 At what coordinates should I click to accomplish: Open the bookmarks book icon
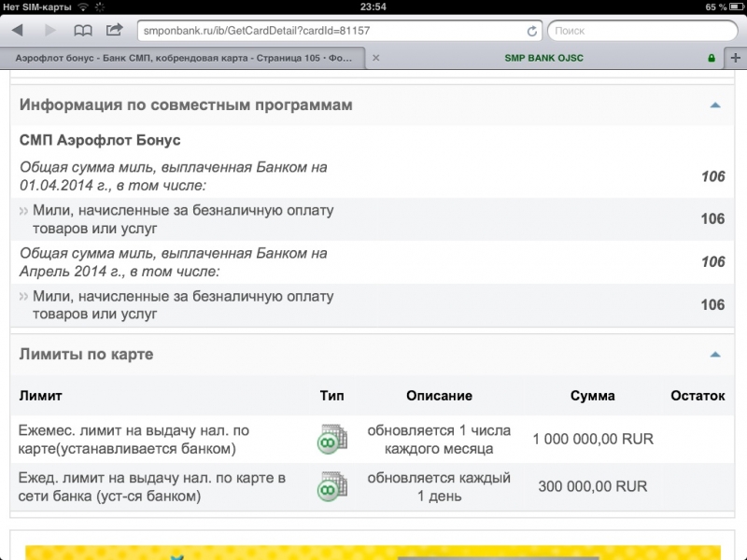pos(83,31)
